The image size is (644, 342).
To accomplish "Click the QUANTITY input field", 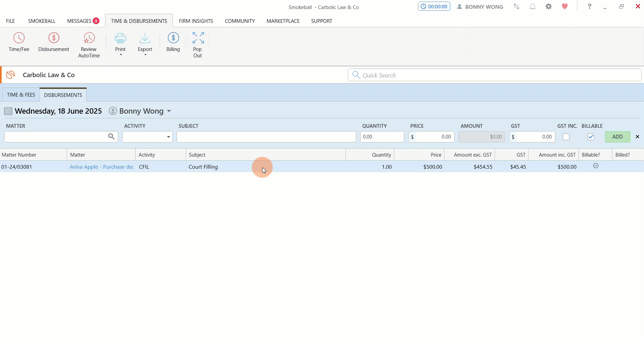I will (x=382, y=137).
